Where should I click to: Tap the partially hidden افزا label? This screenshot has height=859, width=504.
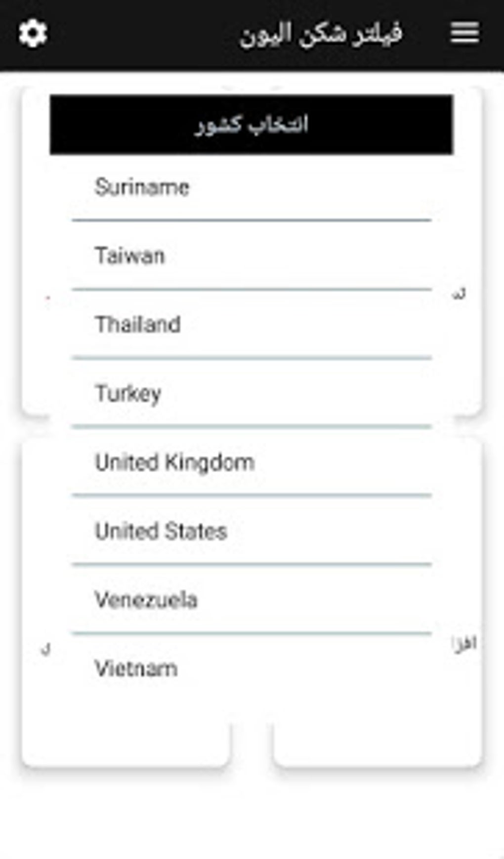tap(464, 643)
